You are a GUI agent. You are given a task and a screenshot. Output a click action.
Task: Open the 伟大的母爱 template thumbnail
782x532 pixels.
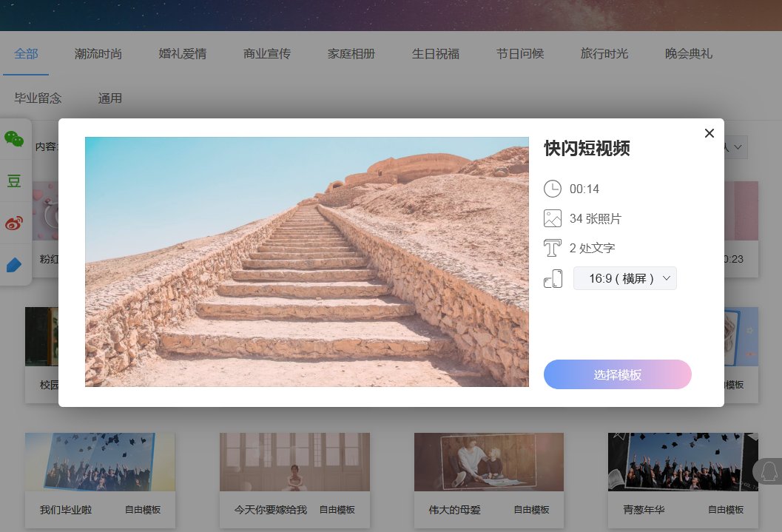(488, 461)
